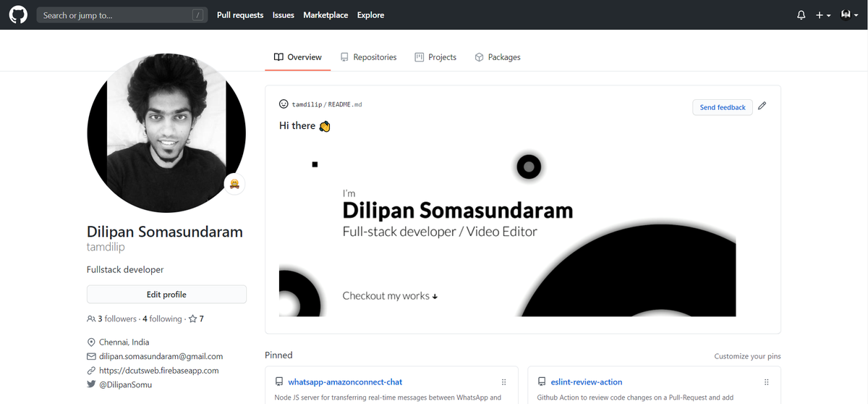
Task: Open starred repositories count 7
Action: click(196, 319)
